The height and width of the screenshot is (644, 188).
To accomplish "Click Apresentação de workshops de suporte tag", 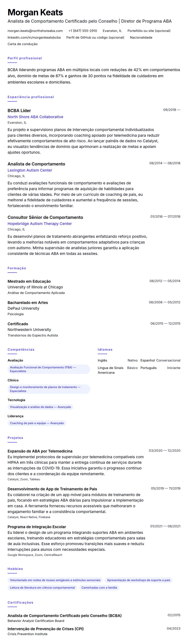I will [x=138, y=580].
